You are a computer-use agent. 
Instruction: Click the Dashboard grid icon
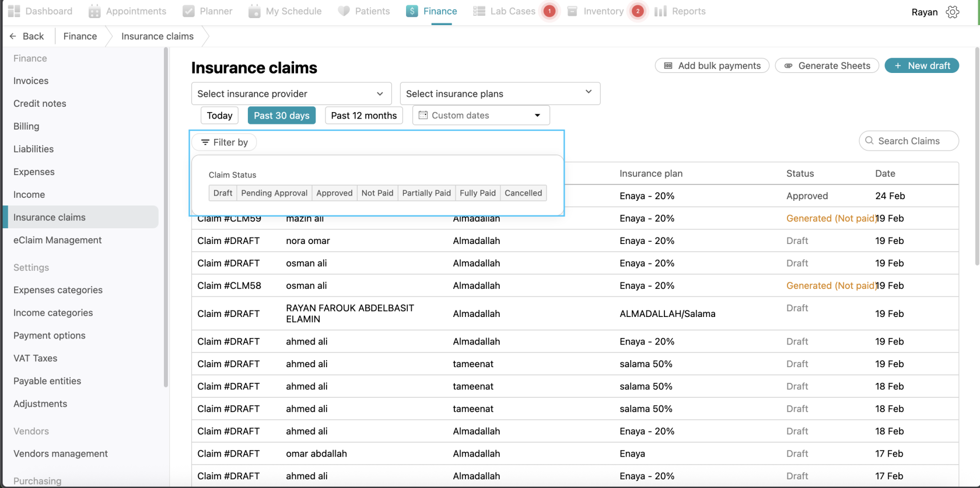[14, 11]
